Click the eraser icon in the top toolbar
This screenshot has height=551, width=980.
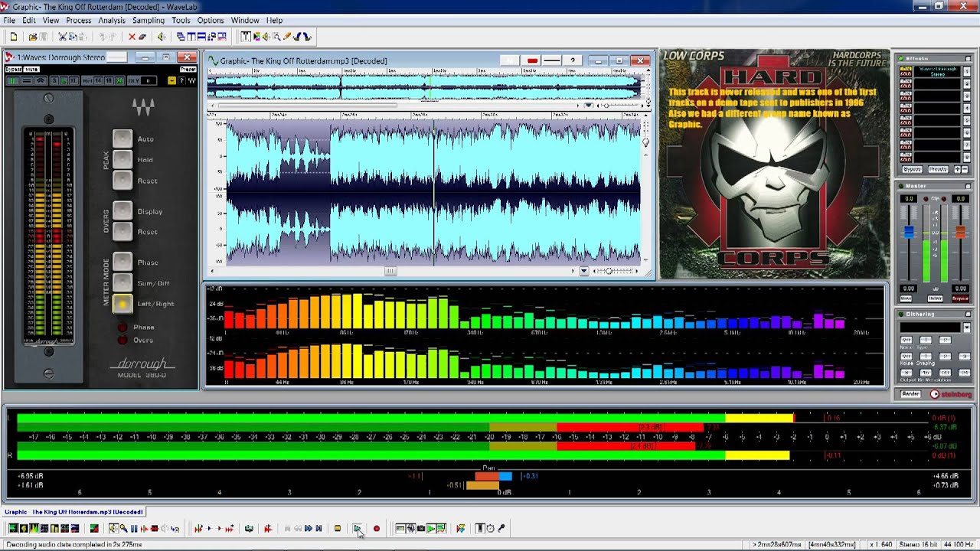[142, 36]
